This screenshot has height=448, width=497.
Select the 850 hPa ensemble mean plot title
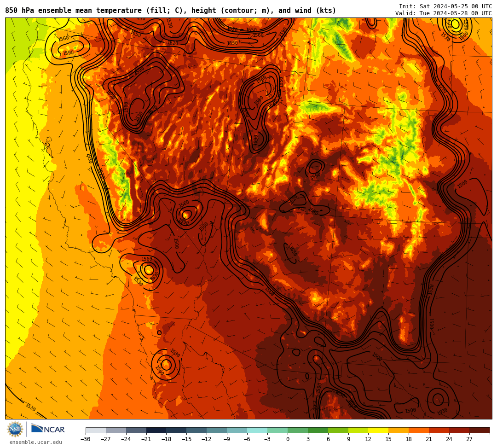171,11
